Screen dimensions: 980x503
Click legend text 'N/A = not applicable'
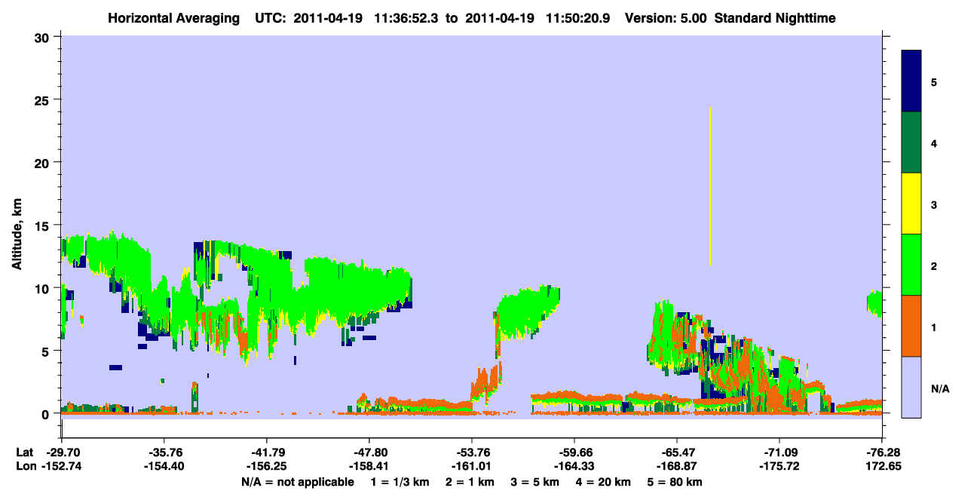point(297,482)
